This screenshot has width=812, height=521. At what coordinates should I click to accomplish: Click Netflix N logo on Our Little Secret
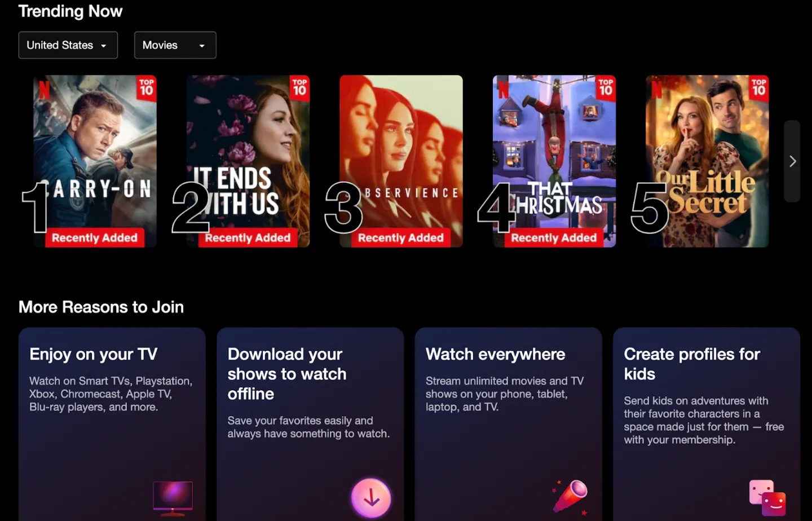click(656, 89)
